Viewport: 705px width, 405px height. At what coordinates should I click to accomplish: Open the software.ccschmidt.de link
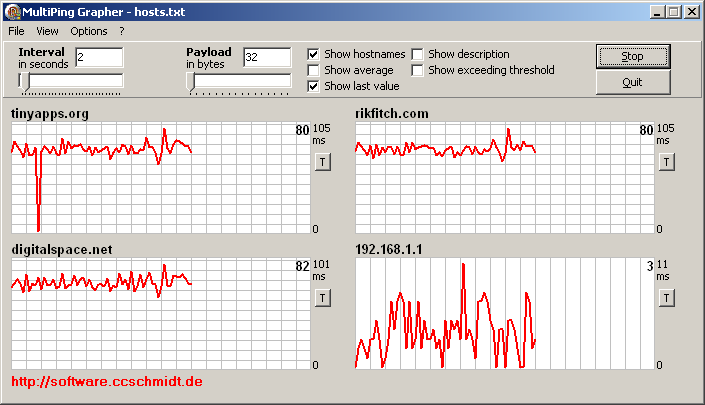coord(107,382)
